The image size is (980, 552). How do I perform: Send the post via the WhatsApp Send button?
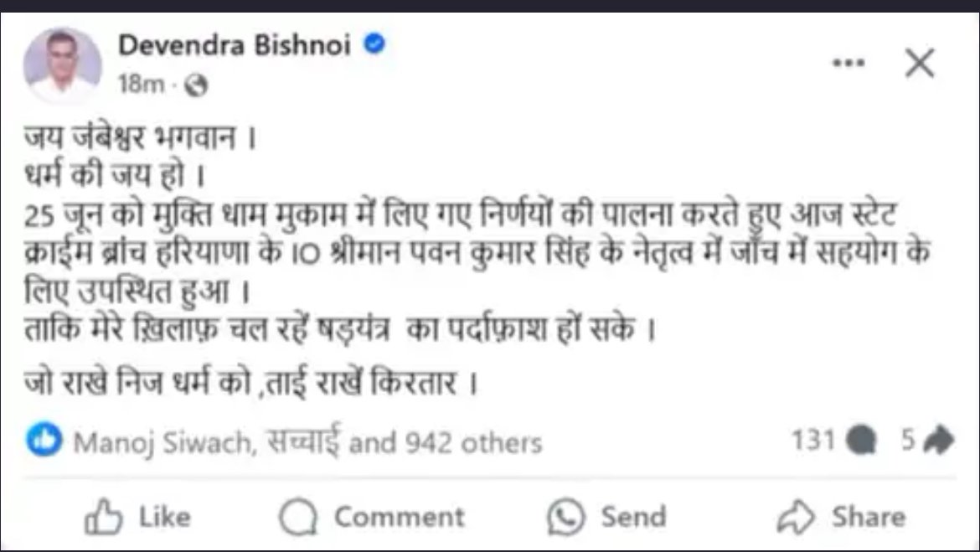606,517
